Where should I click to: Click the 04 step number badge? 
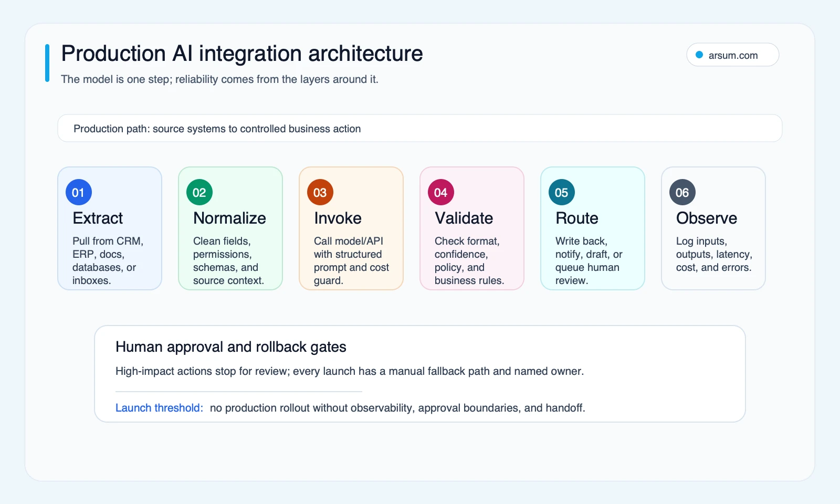click(x=441, y=193)
